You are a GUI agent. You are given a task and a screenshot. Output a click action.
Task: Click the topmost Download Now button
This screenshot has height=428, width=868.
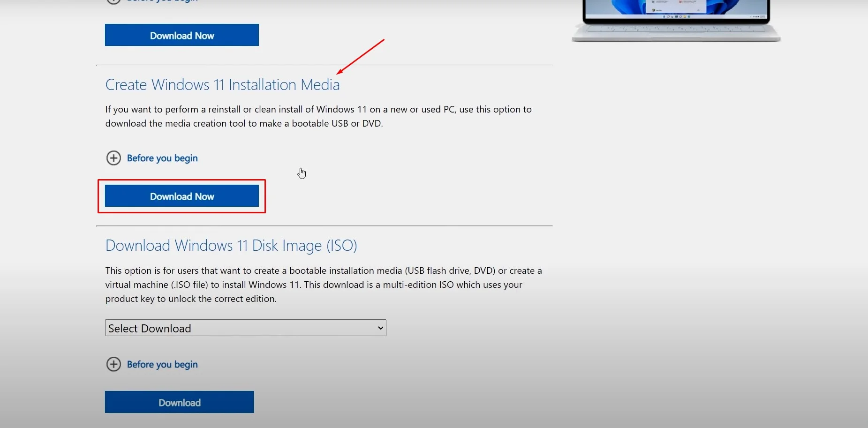point(181,35)
